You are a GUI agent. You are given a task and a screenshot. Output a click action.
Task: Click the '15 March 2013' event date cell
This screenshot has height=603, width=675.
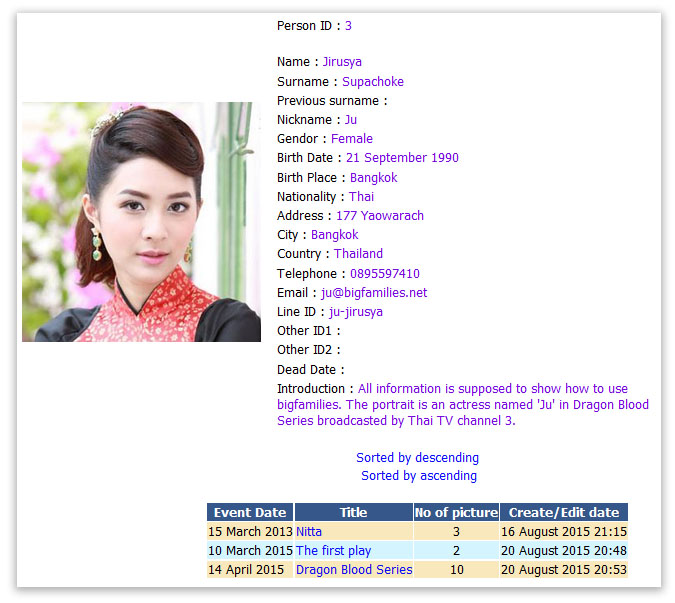tap(250, 532)
